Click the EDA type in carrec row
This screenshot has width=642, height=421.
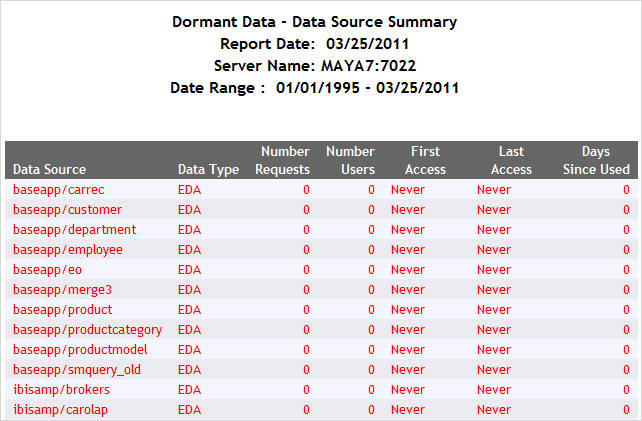[x=189, y=190]
